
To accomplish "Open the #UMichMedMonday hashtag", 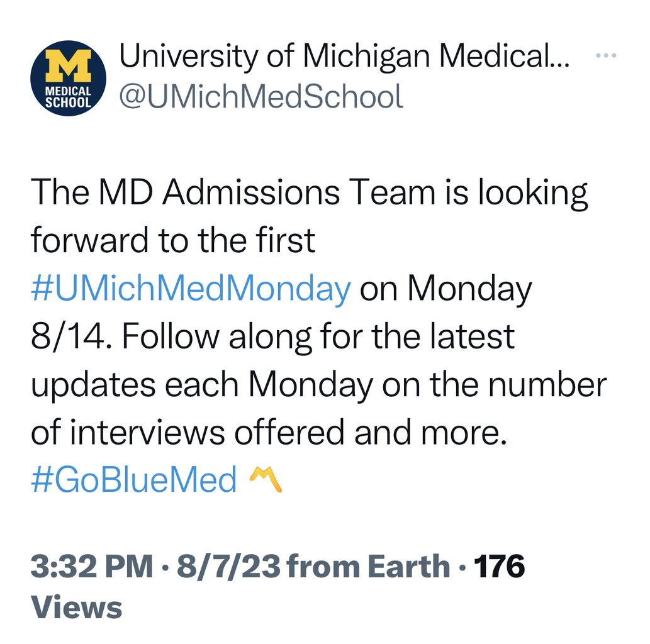I will [190, 289].
